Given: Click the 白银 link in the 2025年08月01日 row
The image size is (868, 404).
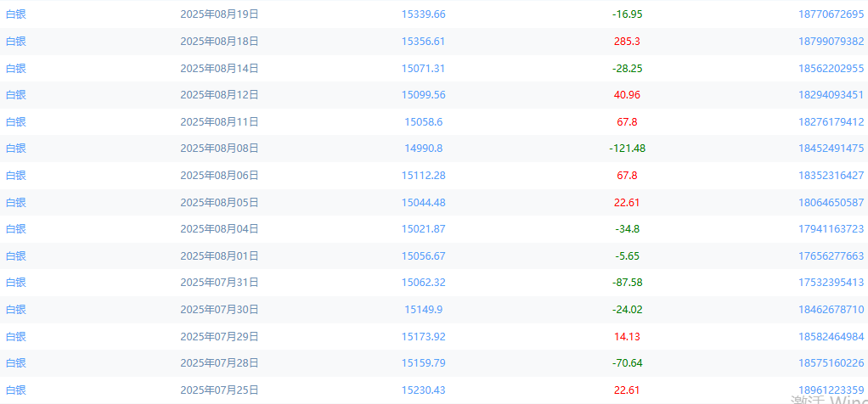Looking at the screenshot, I should 16,255.
